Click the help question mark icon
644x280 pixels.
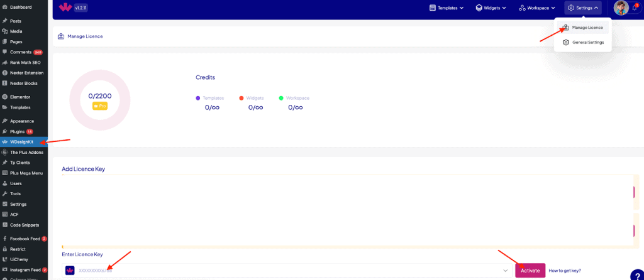pos(635,274)
